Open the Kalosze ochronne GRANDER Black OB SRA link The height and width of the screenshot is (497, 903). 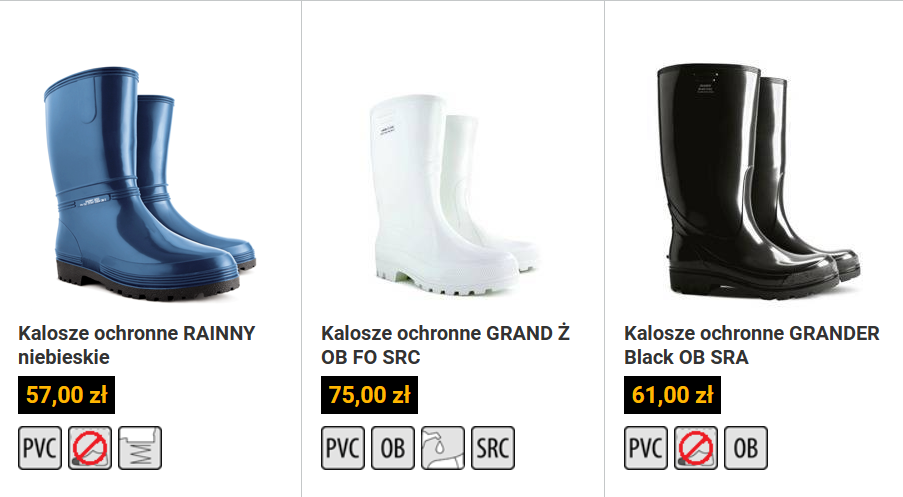752,345
